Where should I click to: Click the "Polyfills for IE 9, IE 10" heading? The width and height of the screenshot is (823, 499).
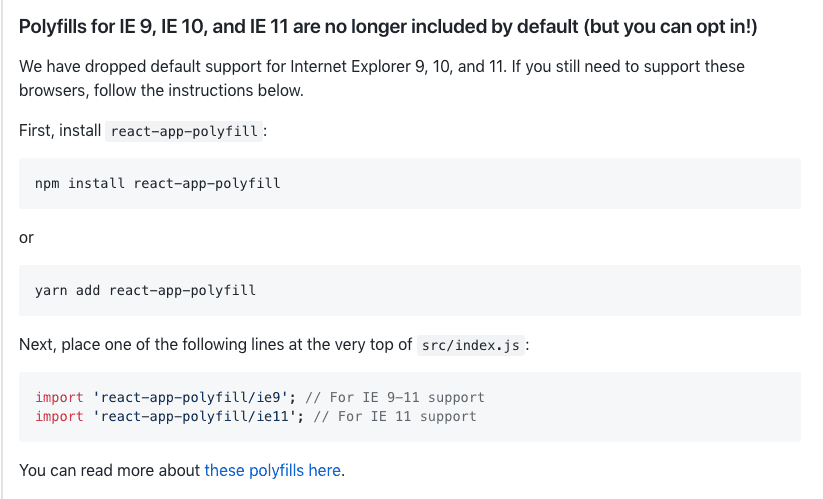click(388, 26)
